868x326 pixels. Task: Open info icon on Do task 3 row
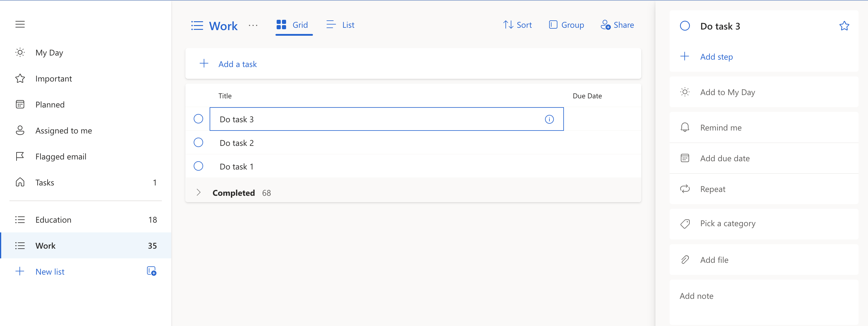click(549, 119)
